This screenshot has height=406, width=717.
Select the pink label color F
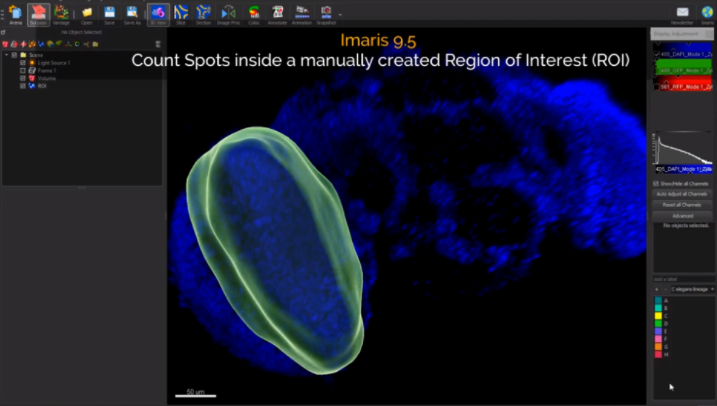[x=658, y=339]
